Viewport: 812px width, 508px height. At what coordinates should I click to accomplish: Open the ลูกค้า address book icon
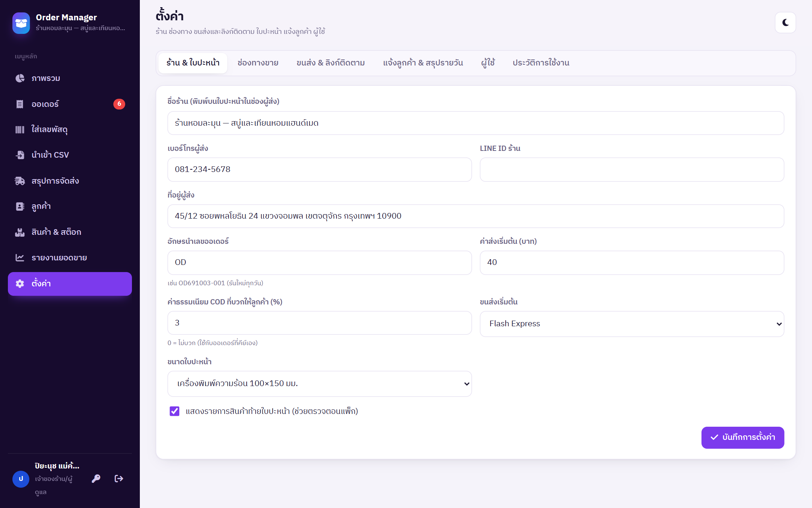(x=20, y=206)
